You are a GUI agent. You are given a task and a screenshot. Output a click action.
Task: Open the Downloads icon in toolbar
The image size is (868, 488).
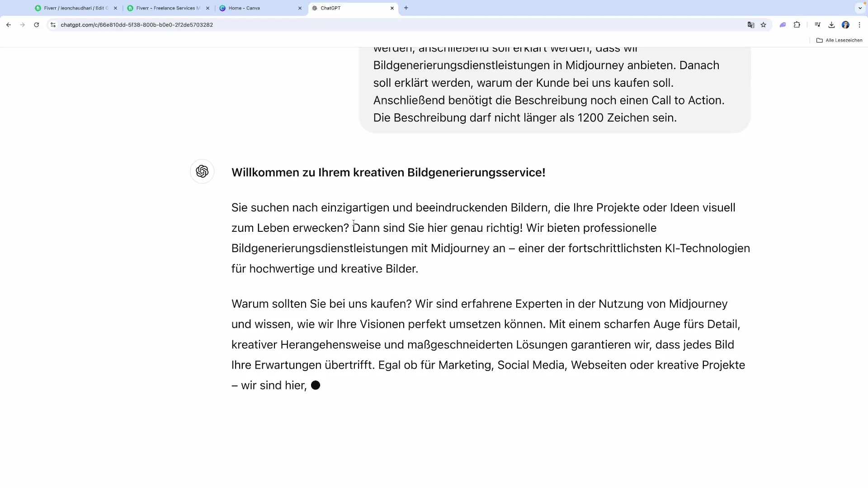coord(831,25)
